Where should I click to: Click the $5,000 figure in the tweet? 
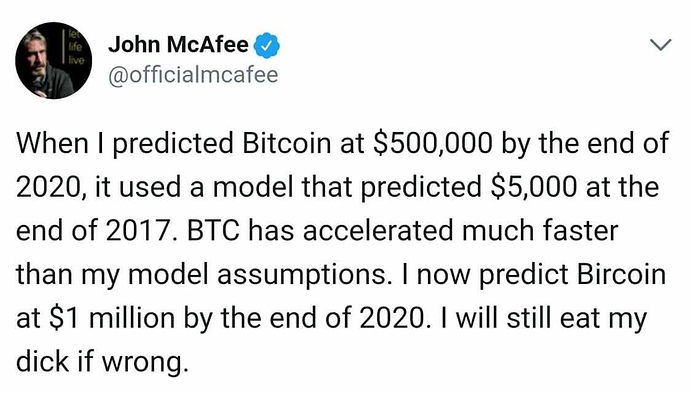click(x=533, y=187)
